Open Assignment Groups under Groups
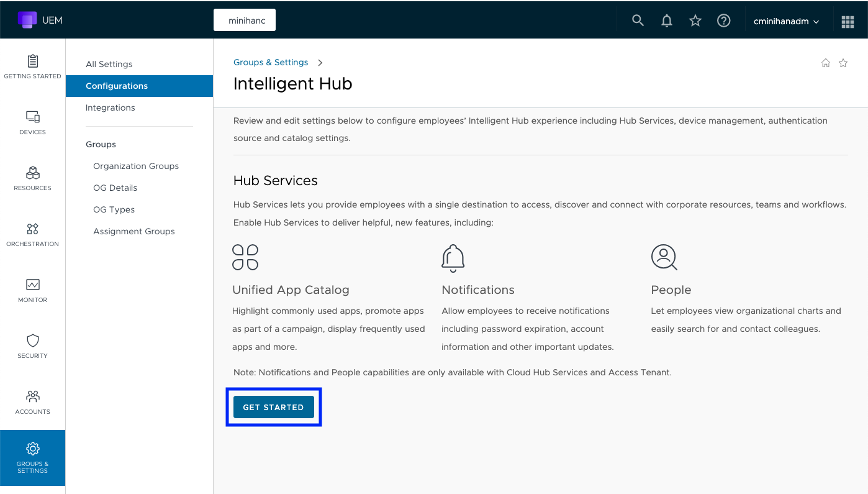 pos(134,231)
